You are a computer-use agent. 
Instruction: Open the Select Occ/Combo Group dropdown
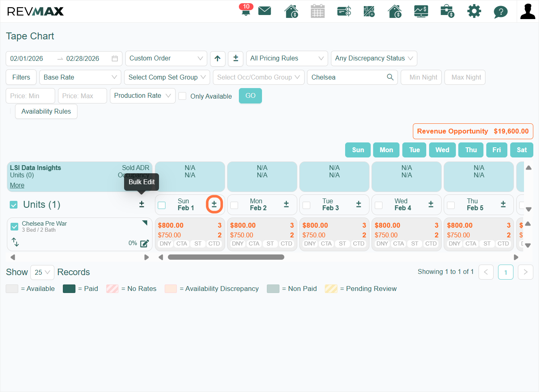coord(259,77)
